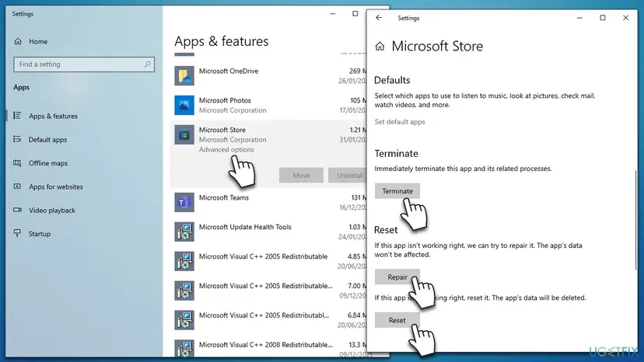The height and width of the screenshot is (362, 644).
Task: Open Startup apps settings
Action: pos(40,234)
